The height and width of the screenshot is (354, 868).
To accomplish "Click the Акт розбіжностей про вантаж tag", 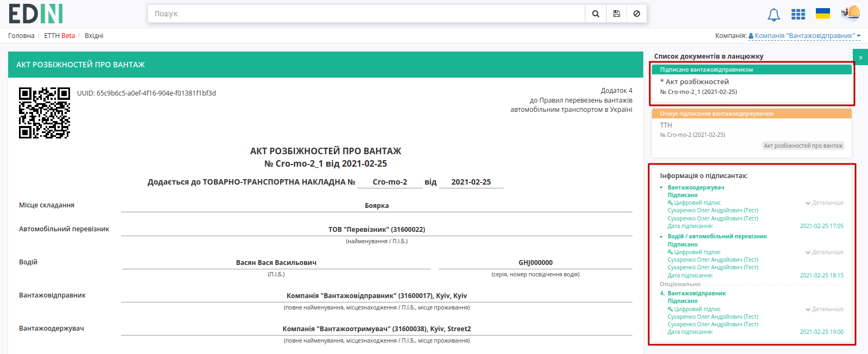I will coord(803,146).
